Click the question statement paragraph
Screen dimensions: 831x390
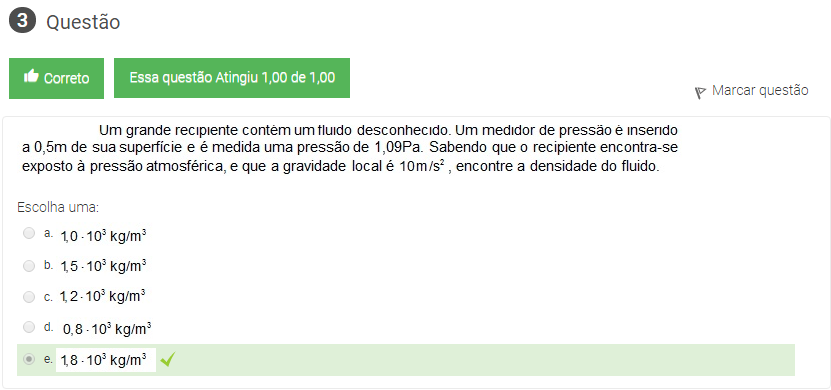coord(350,148)
